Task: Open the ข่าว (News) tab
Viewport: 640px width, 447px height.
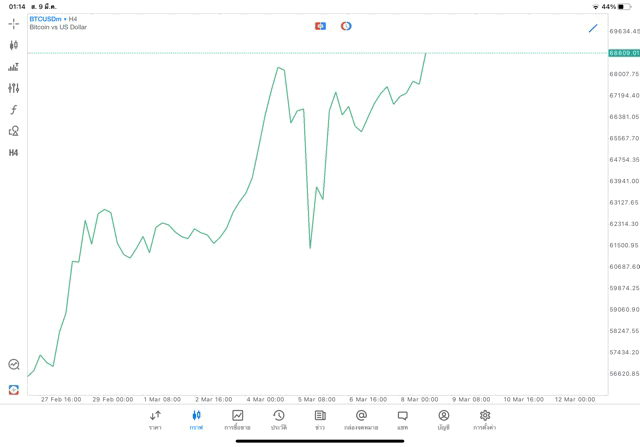Action: coord(320,420)
